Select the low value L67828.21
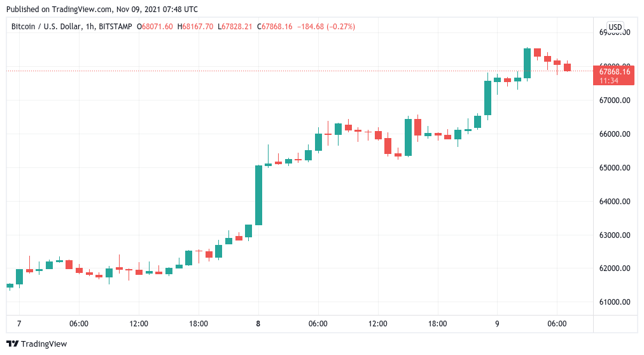The width and height of the screenshot is (644, 355). [x=235, y=27]
